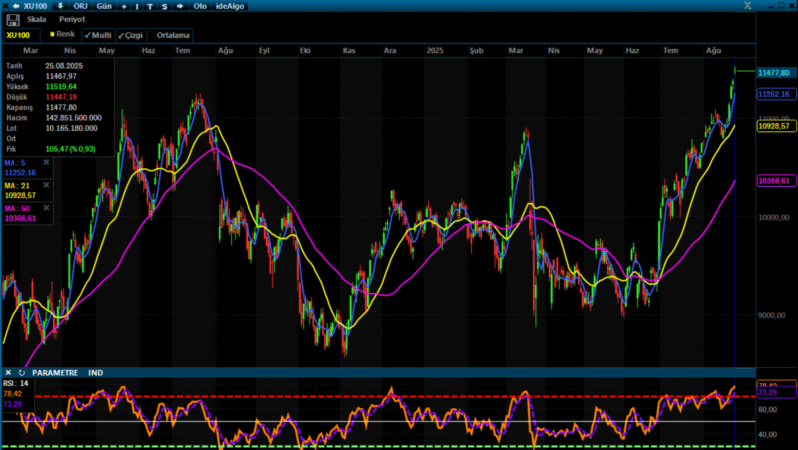Click the down arrow icon in title bar

click(x=61, y=6)
